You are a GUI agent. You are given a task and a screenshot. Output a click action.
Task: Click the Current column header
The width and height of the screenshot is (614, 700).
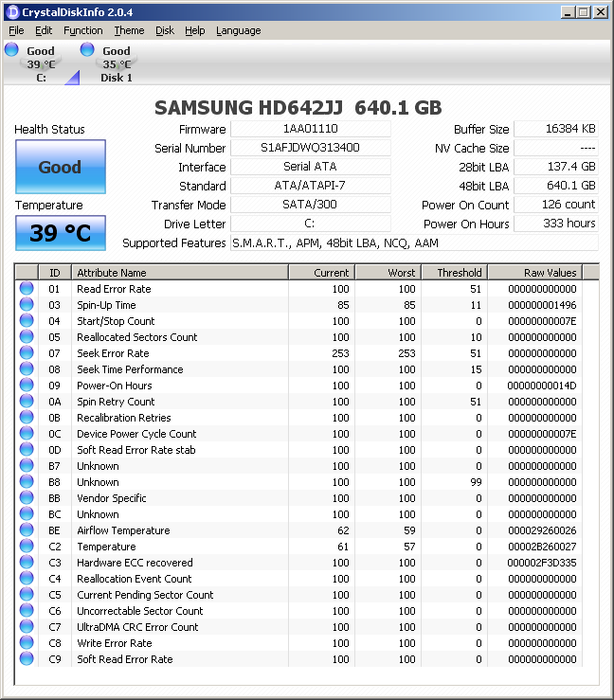coord(322,272)
